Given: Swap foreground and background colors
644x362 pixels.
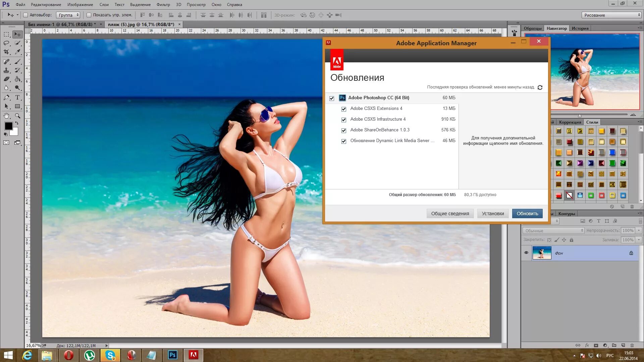Looking at the screenshot, I should [x=17, y=123].
